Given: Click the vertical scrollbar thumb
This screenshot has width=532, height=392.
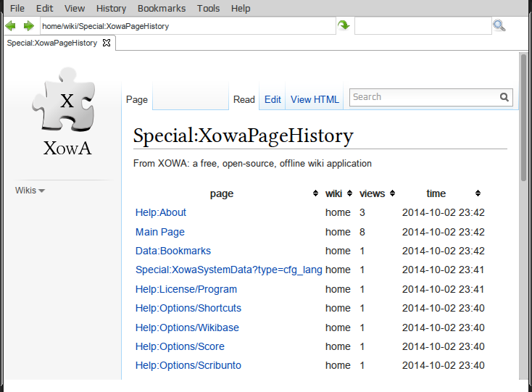Looking at the screenshot, I should (524, 117).
